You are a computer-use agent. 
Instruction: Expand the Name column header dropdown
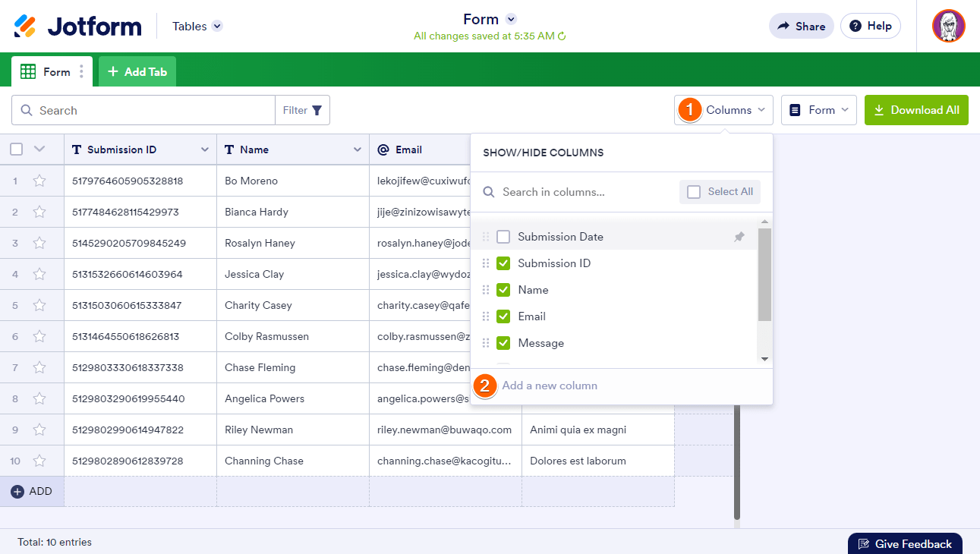357,150
